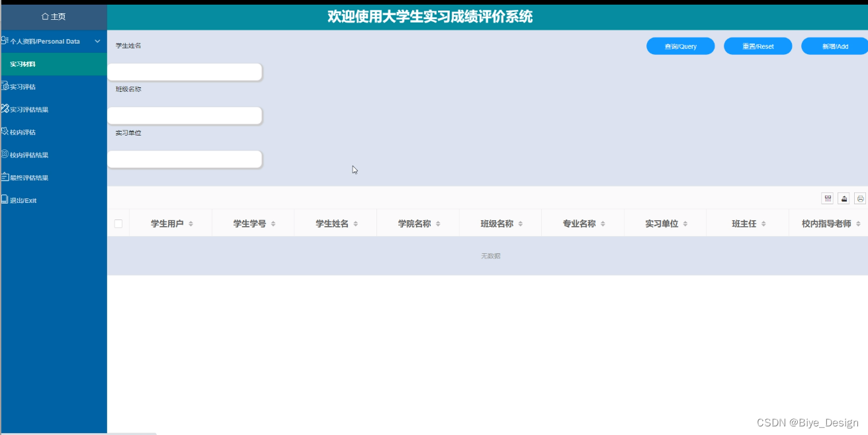The width and height of the screenshot is (868, 435).
Task: Focus the 班级名称 search input
Action: click(x=185, y=116)
